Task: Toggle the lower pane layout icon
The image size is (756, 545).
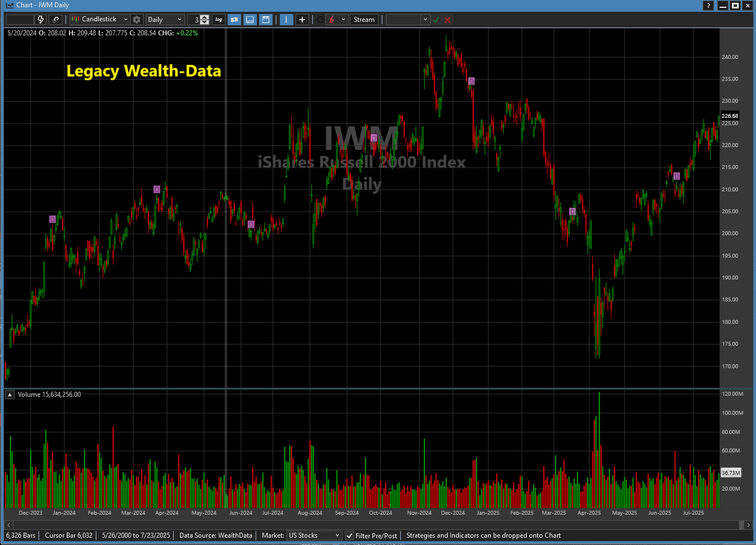Action: pos(250,20)
